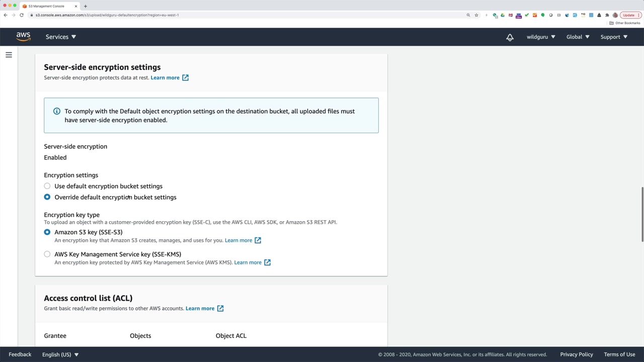Select Use default encryption bucket settings
The width and height of the screenshot is (644, 362).
pyautogui.click(x=47, y=186)
